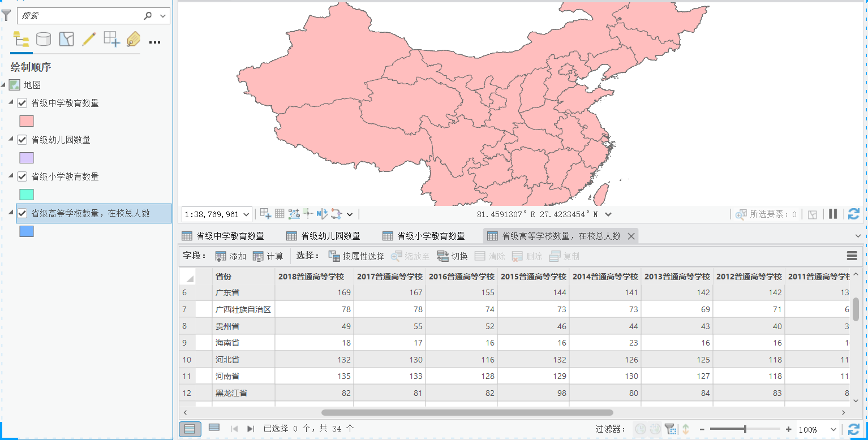The height and width of the screenshot is (440, 868).
Task: Click the 切换 switch selection button
Action: (x=452, y=256)
